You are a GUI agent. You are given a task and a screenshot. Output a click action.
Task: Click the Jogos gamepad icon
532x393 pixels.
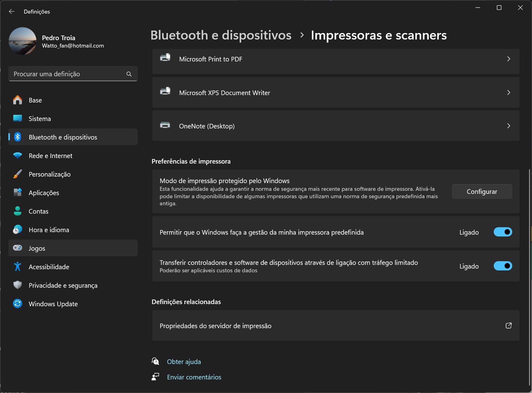click(x=18, y=248)
